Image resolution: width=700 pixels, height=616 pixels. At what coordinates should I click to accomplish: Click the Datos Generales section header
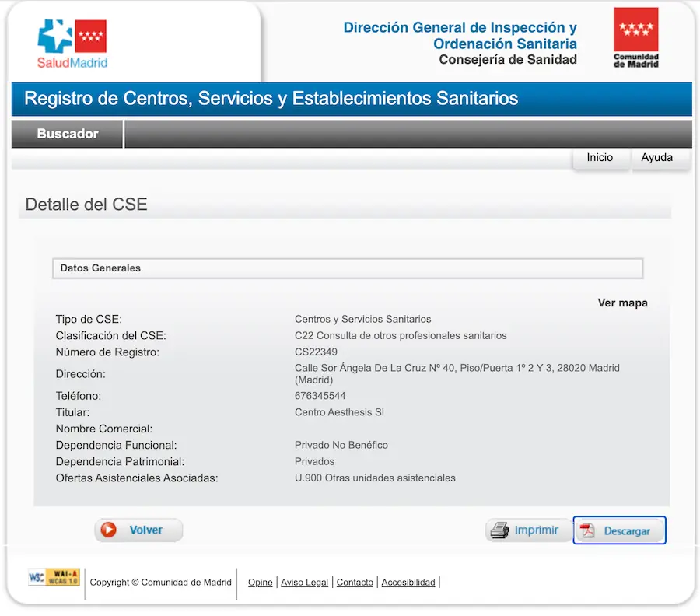[x=348, y=268]
